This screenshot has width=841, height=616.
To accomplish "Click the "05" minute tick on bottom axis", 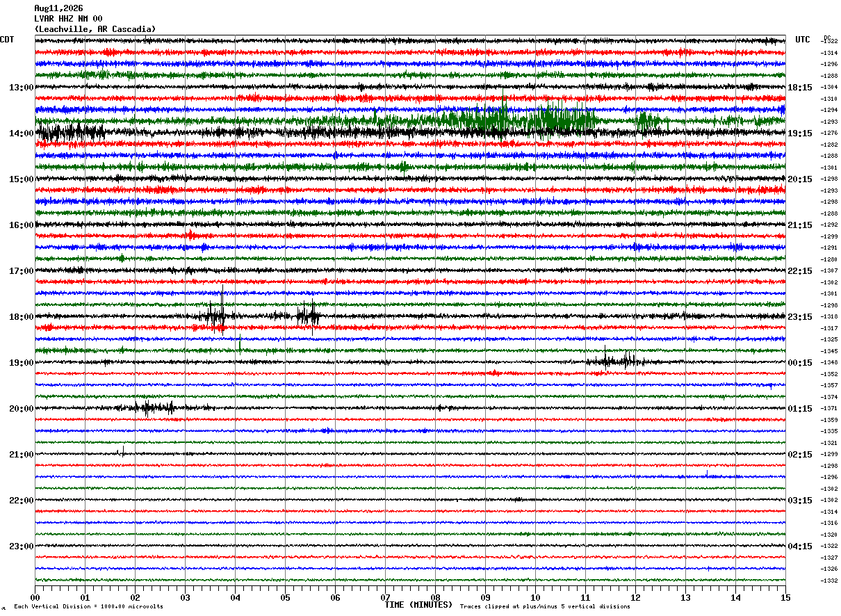I will 285,597.
